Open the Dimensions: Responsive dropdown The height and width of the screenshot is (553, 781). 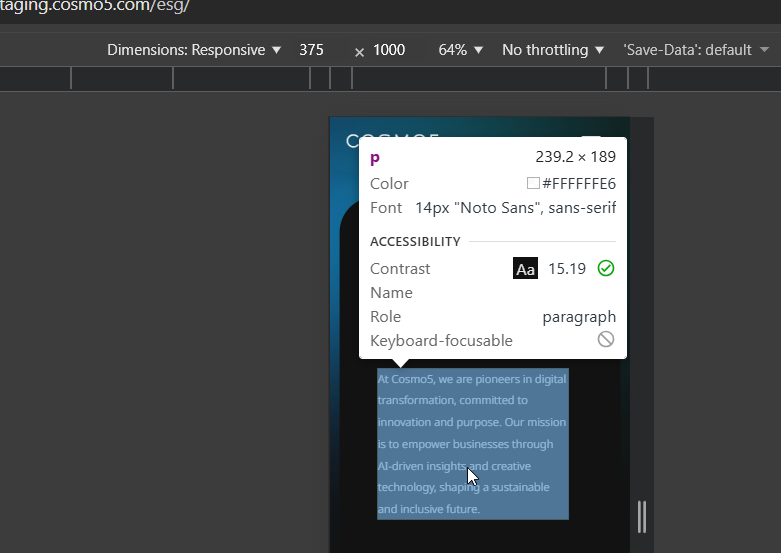point(194,50)
